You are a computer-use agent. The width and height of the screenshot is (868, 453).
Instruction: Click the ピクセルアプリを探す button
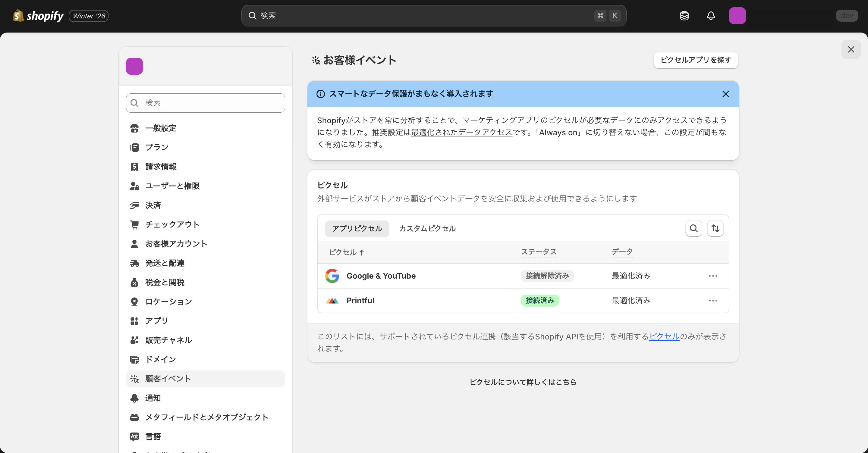(696, 60)
